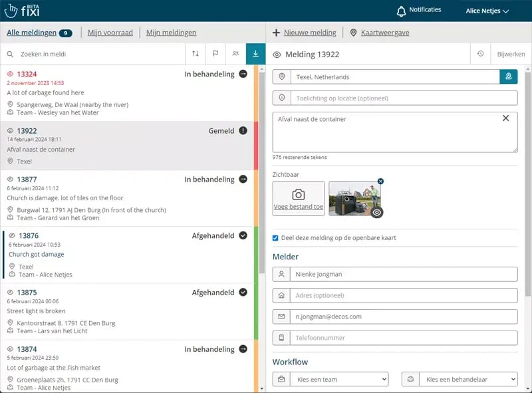Image resolution: width=532 pixels, height=393 pixels.
Task: Click the flag filter icon
Action: point(215,54)
